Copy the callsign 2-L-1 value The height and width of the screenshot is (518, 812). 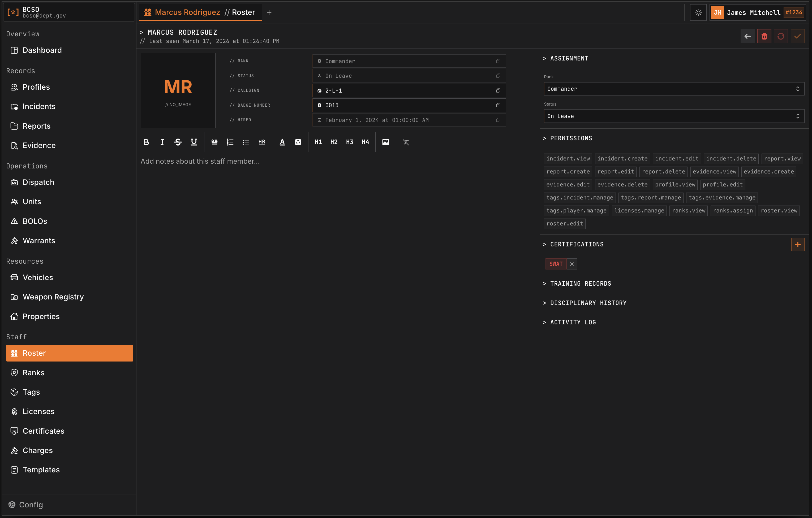[498, 91]
